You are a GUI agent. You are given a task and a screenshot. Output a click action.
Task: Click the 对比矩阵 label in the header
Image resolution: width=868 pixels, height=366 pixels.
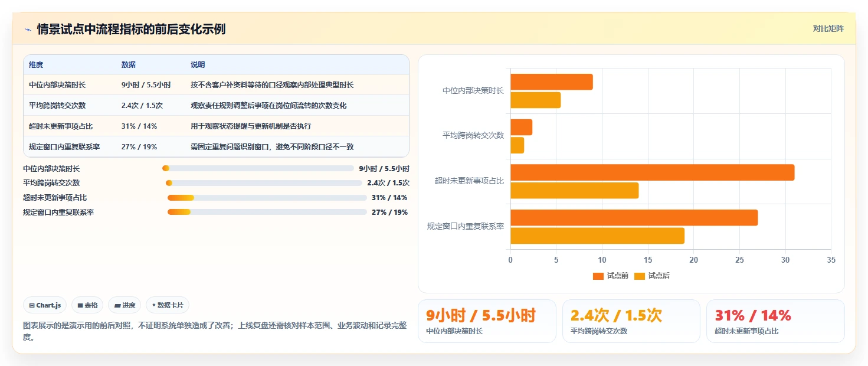[x=828, y=28]
